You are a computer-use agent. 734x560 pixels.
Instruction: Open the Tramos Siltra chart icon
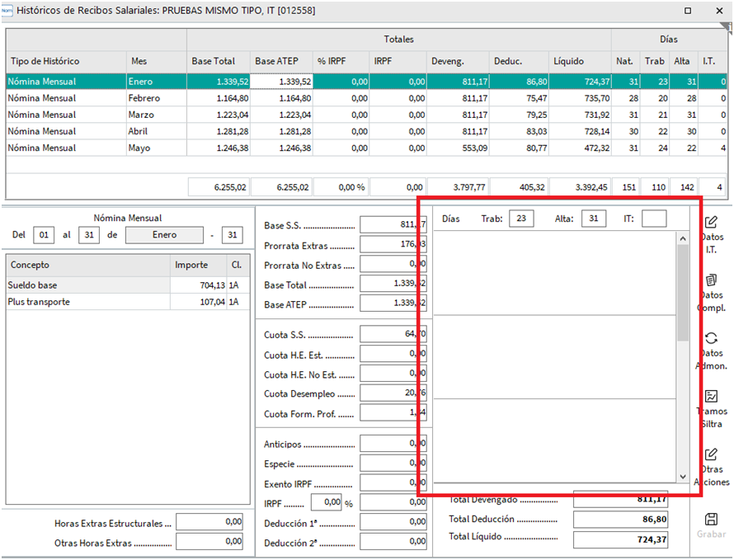711,397
